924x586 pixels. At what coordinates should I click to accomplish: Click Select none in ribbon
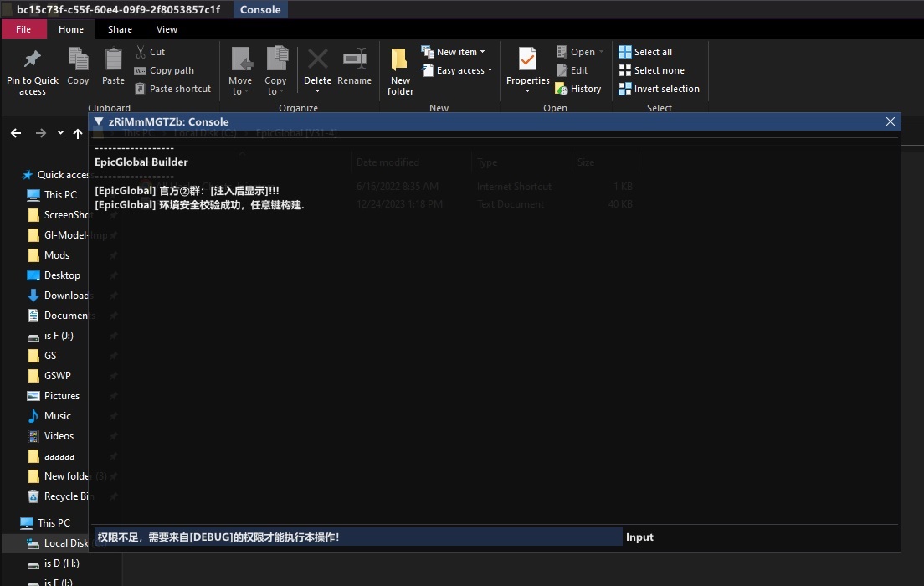click(x=652, y=70)
